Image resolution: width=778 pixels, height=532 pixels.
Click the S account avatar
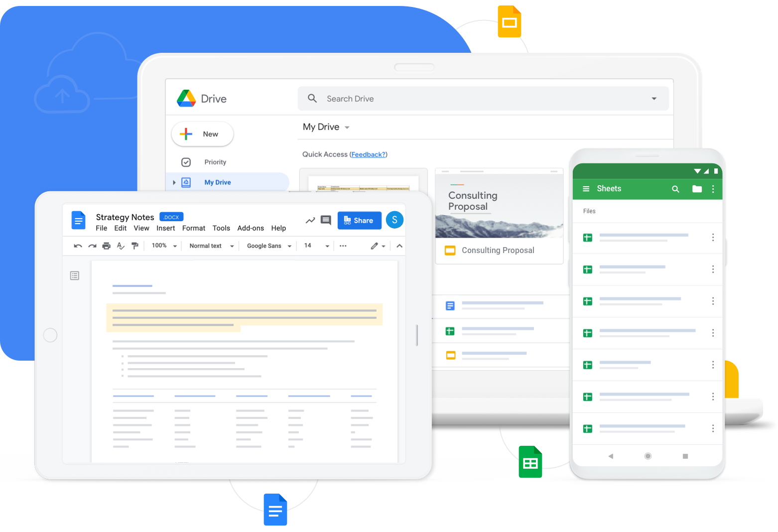pos(394,220)
